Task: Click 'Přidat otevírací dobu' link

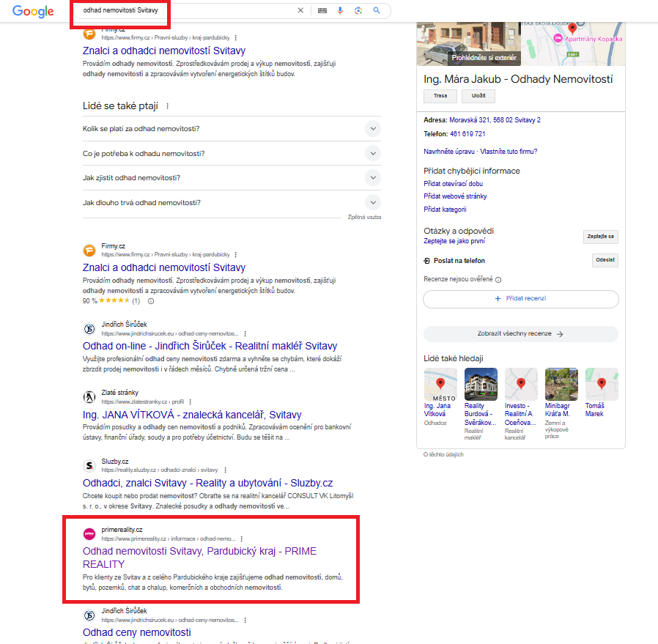Action: 454,184
